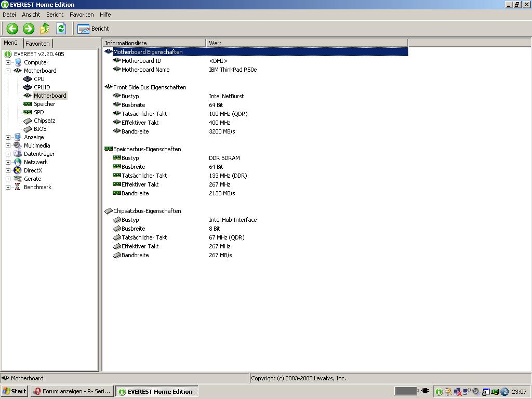The image size is (532, 399).
Task: Expand the Multimedia tree node
Action: [8, 145]
